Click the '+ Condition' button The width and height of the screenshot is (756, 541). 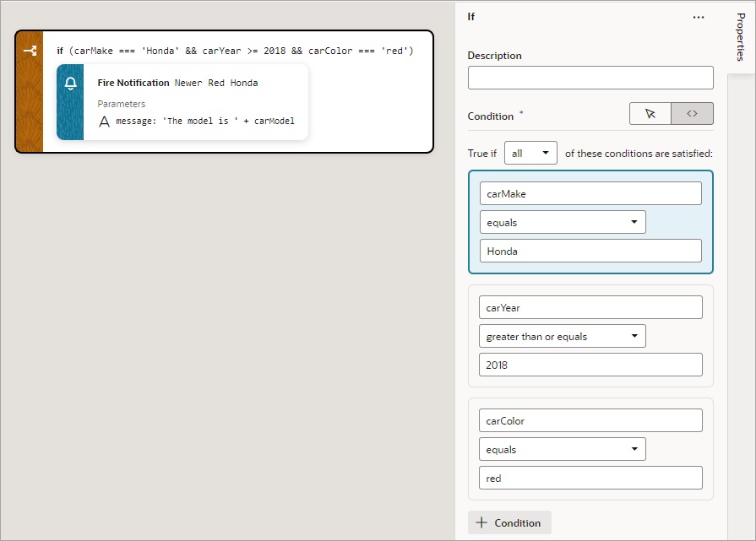pyautogui.click(x=509, y=522)
